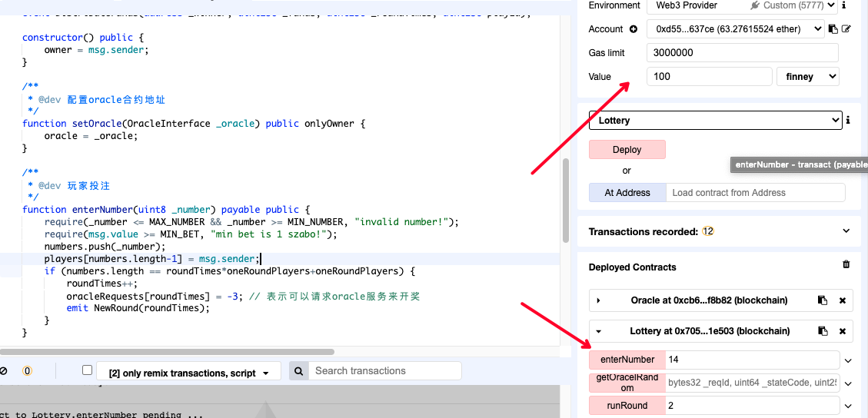Click the trash icon in Deployed Contracts
The width and height of the screenshot is (868, 418).
(846, 264)
